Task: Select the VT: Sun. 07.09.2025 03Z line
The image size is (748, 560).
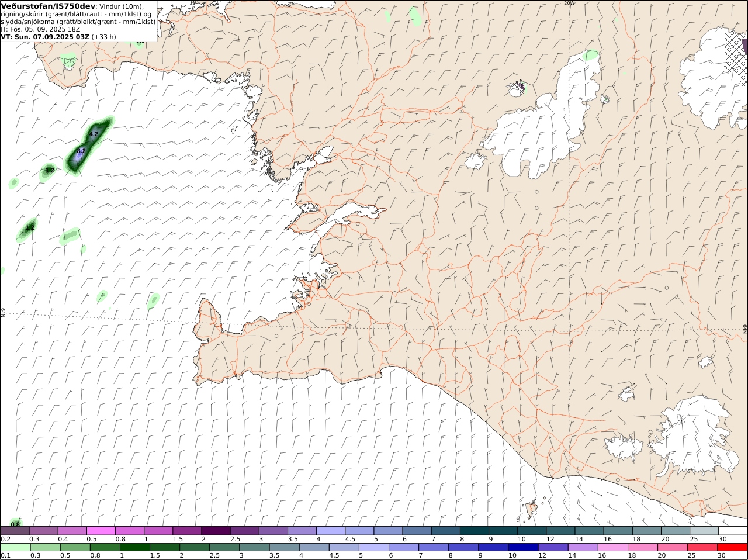Action: pos(45,36)
